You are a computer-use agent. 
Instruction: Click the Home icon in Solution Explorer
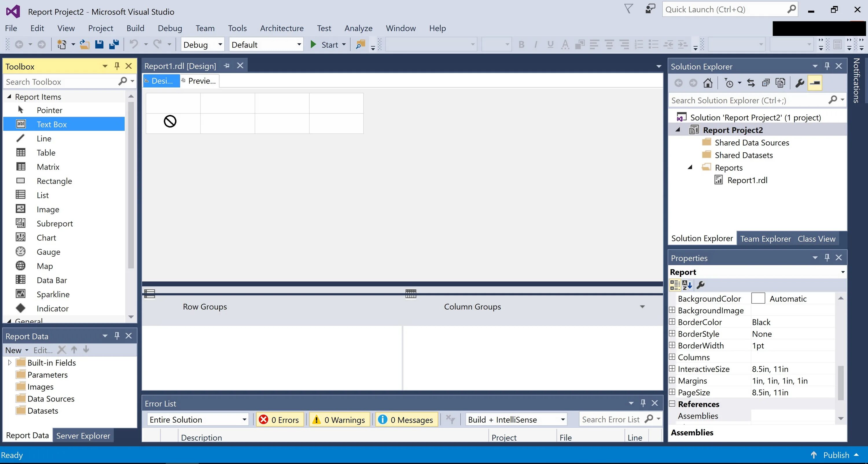point(708,83)
